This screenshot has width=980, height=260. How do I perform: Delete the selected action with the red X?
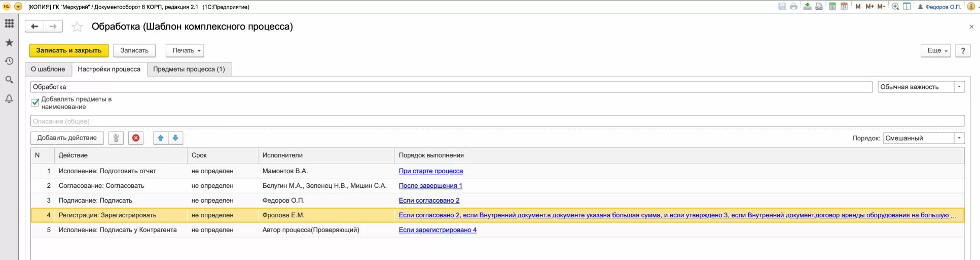[136, 138]
